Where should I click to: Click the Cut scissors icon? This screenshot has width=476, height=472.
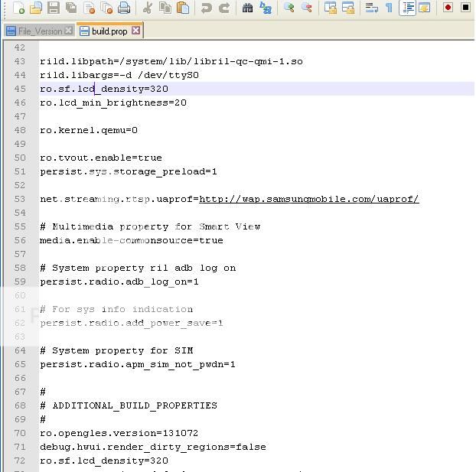point(148,8)
